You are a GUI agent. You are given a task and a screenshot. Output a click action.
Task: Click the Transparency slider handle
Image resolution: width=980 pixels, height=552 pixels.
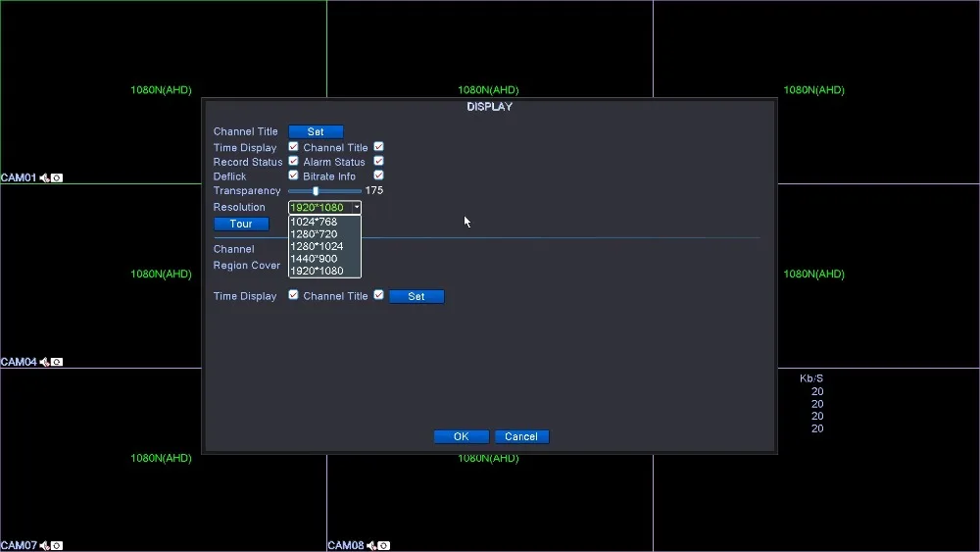click(x=316, y=191)
